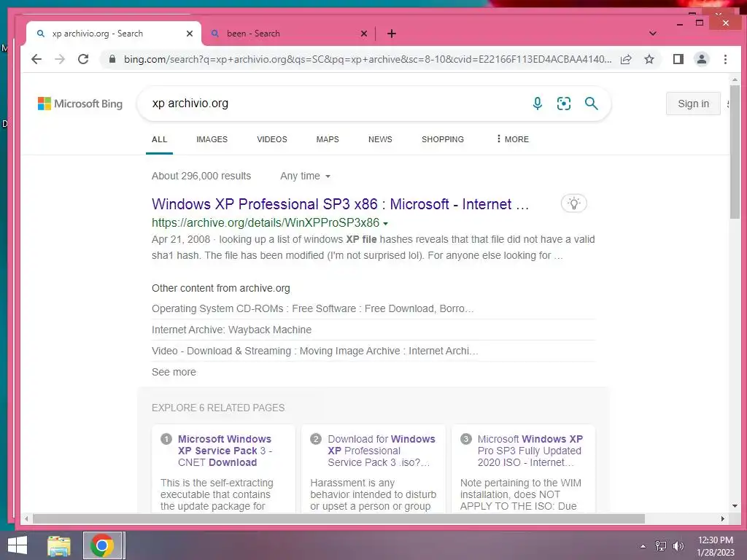Open the Windows Start menu
The image size is (747, 560).
click(x=18, y=545)
